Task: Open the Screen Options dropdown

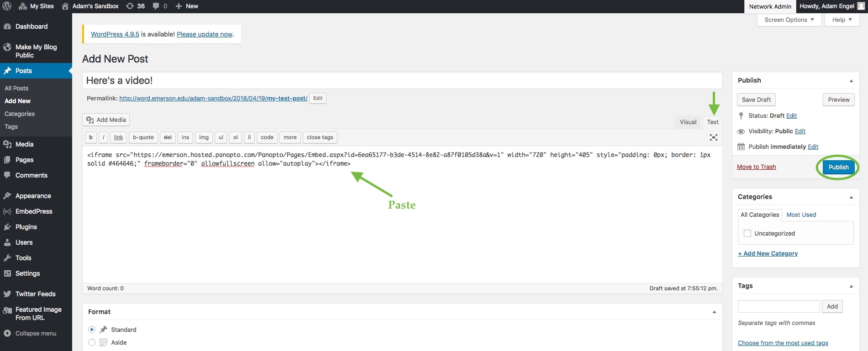Action: pyautogui.click(x=789, y=20)
